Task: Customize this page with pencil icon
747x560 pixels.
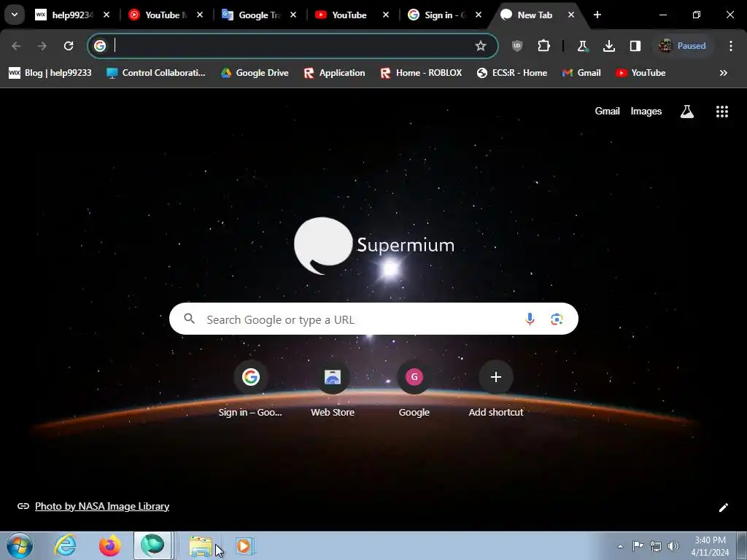Action: (723, 507)
